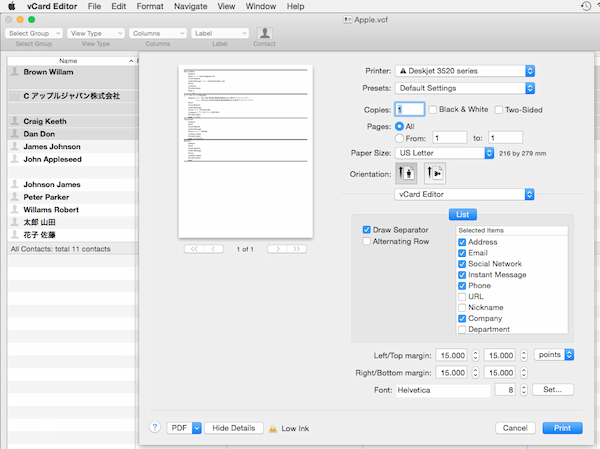600x449 pixels.
Task: Click the help question mark button
Action: coord(155,427)
